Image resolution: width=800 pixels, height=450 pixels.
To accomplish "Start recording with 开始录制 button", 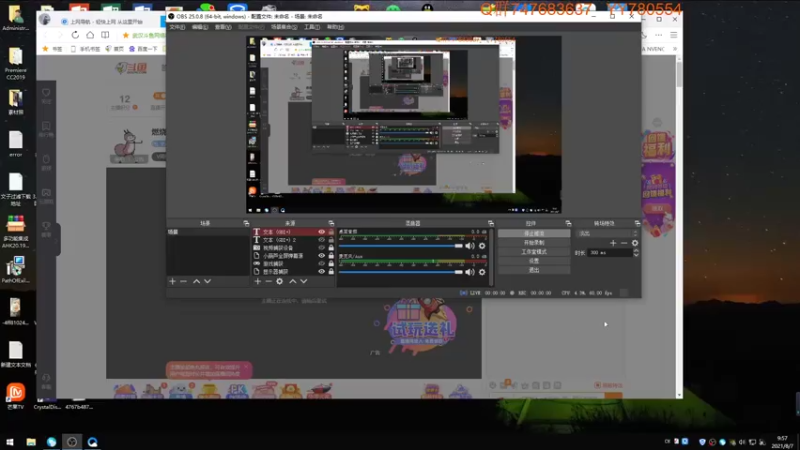I will click(534, 243).
